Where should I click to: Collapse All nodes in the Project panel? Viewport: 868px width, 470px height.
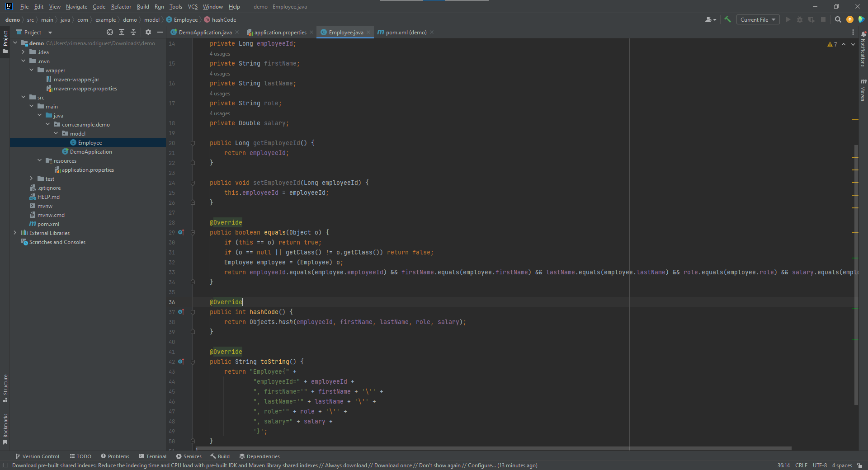click(x=133, y=32)
